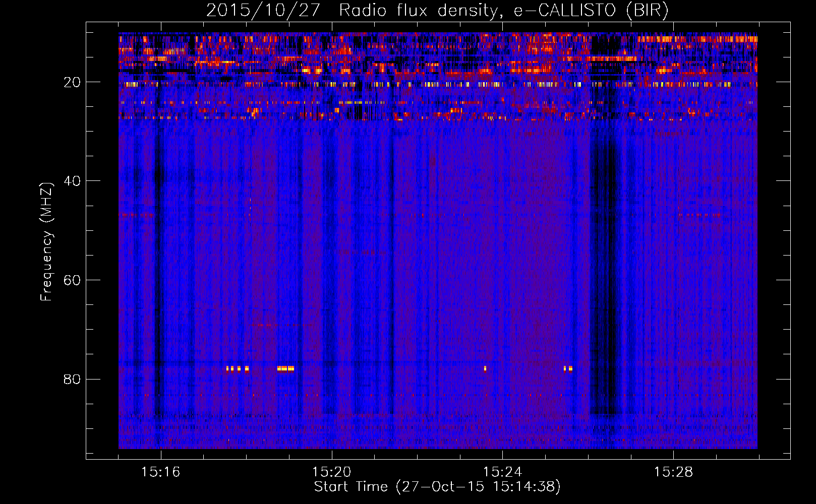
Task: Click the 'Start Time (27-Oct-15 15:14:38)' label
Action: point(437,487)
